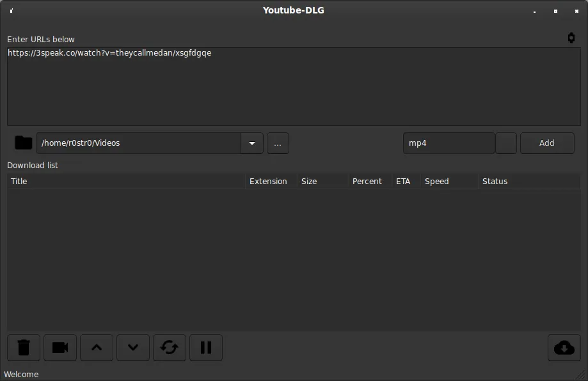Screen dimensions: 588x381
Task: Sort by the Size column header
Action: pos(322,182)
